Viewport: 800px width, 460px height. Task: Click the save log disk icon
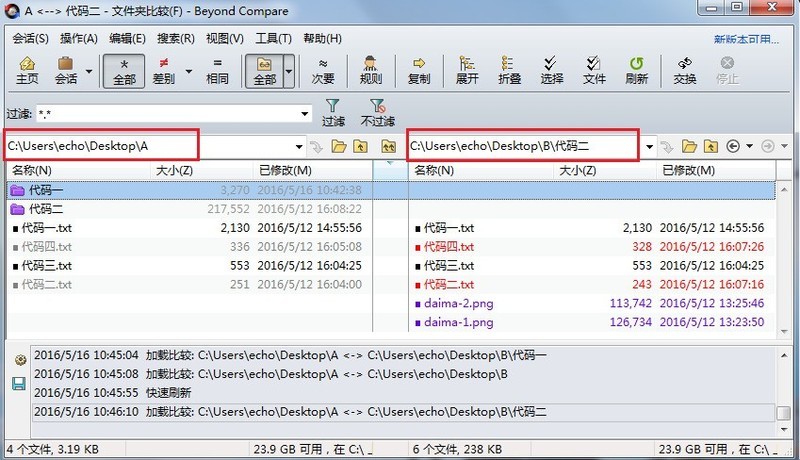[19, 384]
